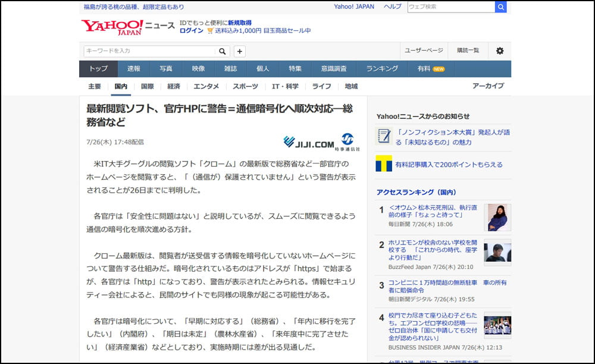Viewport: 595px width, 364px height.
Task: Click the ユーザーページ button
Action: pos(424,51)
